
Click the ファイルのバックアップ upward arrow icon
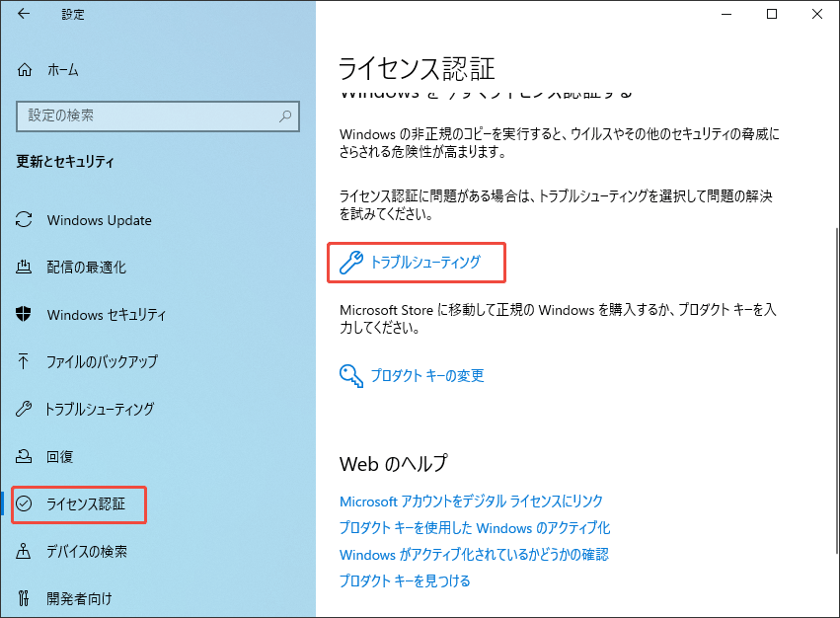[x=23, y=360]
